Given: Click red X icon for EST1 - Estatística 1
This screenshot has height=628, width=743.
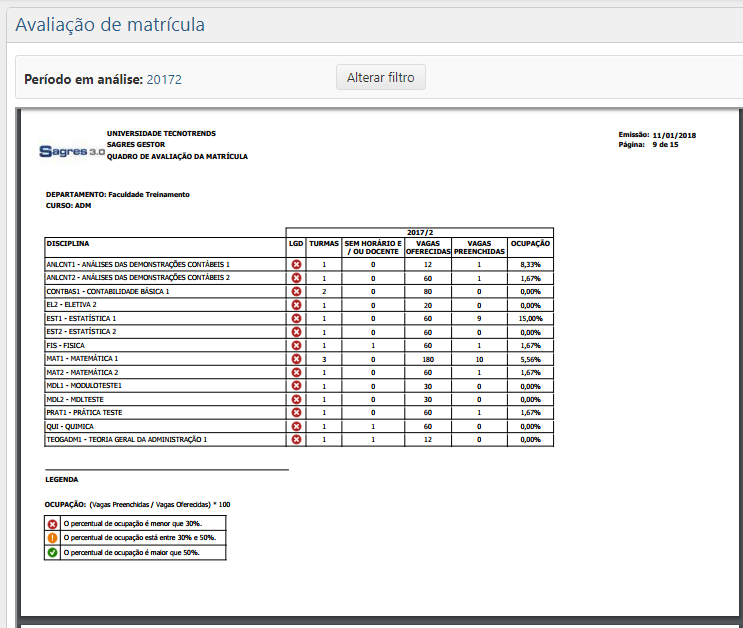Looking at the screenshot, I should tap(296, 318).
